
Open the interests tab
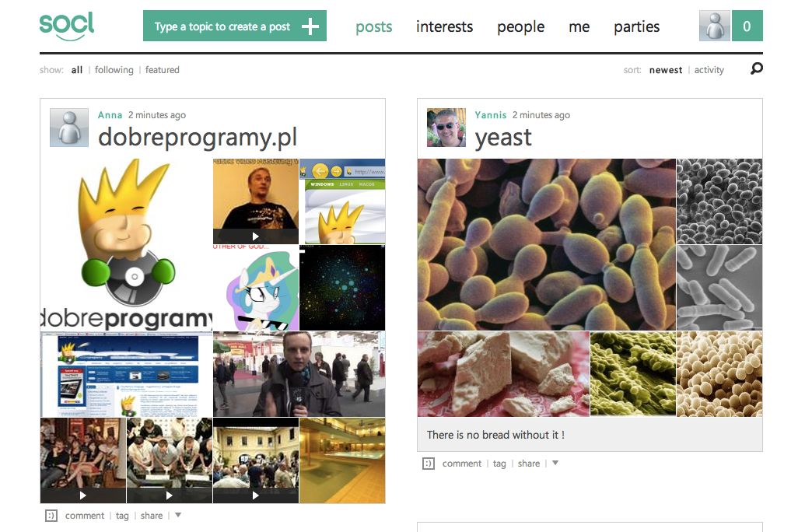point(444,26)
